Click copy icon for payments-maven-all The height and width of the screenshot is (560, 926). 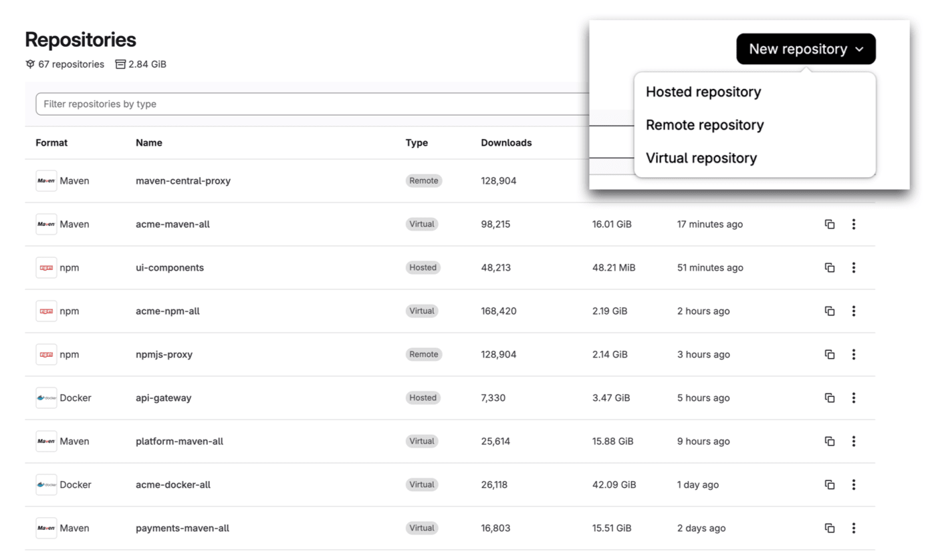tap(830, 529)
